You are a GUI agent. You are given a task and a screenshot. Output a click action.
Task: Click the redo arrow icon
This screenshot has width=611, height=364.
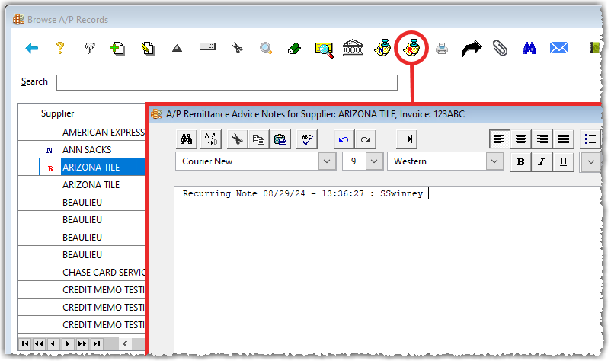[366, 139]
